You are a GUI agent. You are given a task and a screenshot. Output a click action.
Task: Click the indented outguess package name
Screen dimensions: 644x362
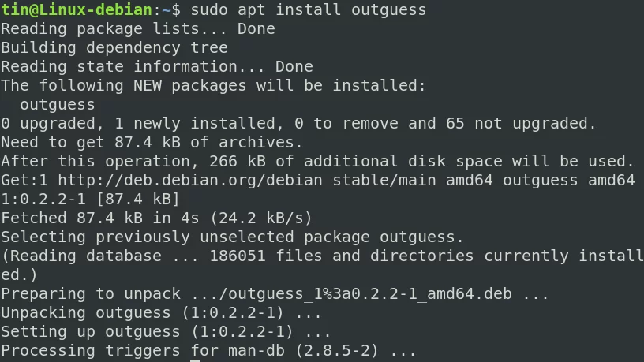pos(58,105)
